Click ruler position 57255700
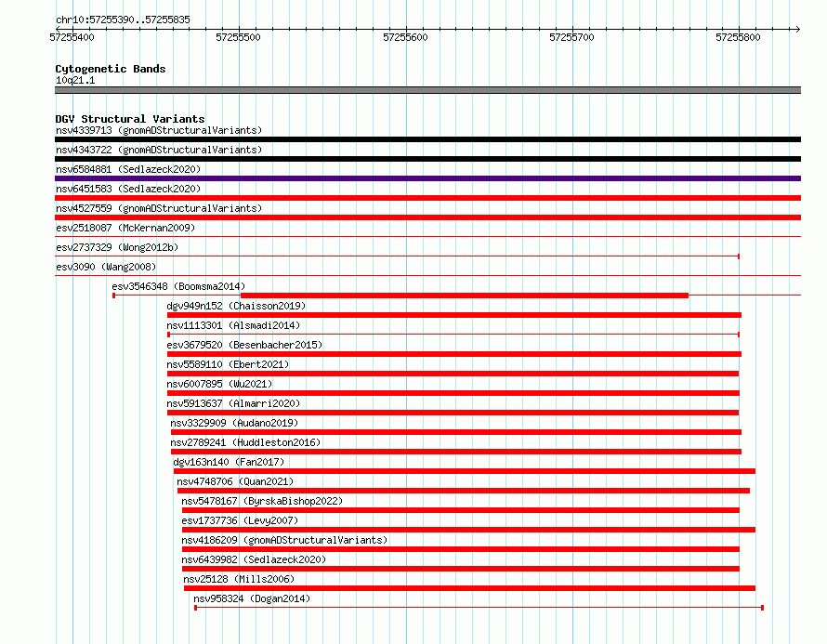Viewport: 827px width, 644px height. (571, 37)
